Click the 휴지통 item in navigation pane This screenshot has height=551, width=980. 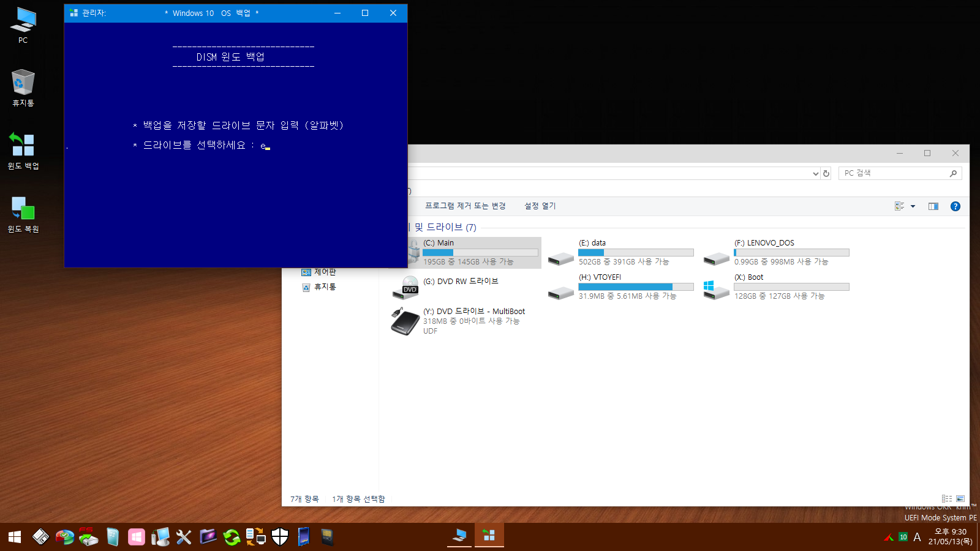click(319, 287)
